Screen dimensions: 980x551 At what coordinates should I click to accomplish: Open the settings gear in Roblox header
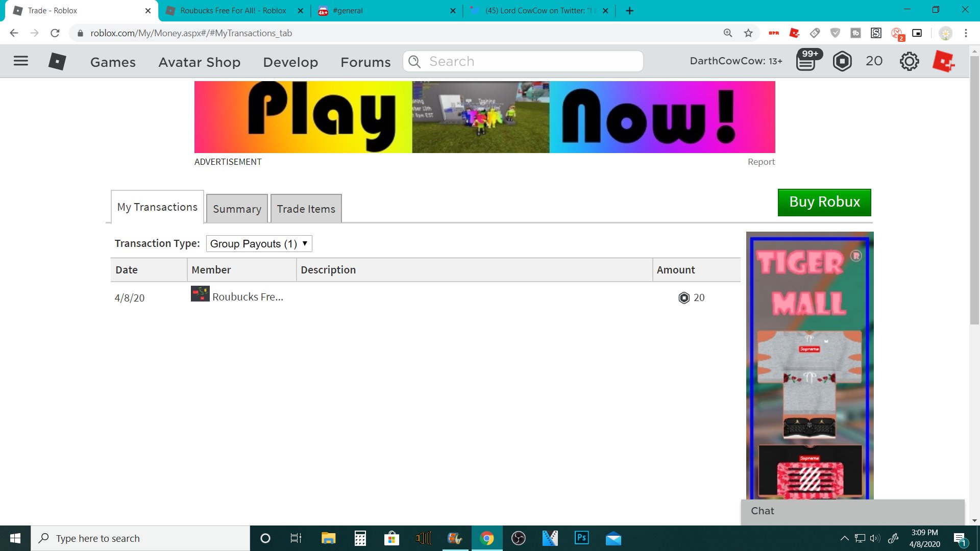click(909, 62)
